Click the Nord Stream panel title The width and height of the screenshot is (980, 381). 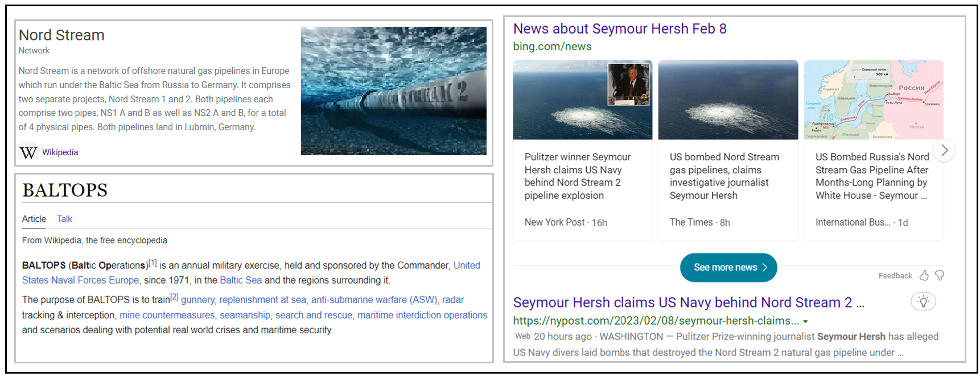tap(61, 35)
